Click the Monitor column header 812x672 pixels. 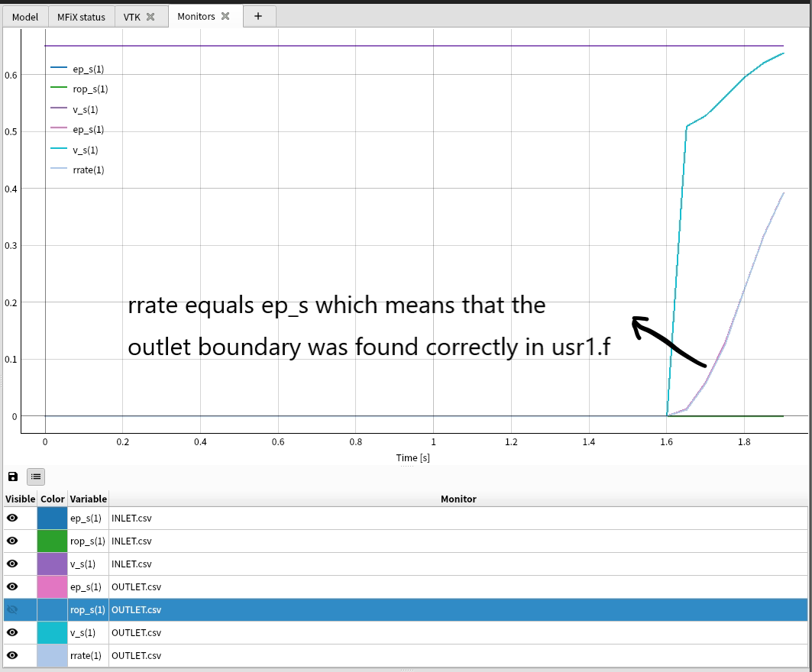(458, 499)
